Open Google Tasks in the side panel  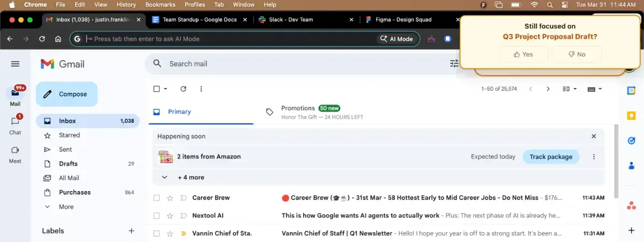pyautogui.click(x=631, y=141)
